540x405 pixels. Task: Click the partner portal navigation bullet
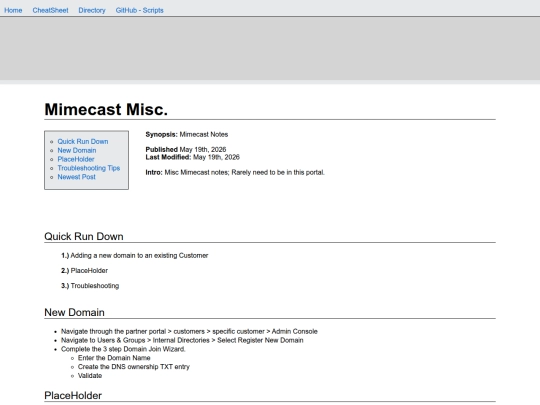point(189,331)
